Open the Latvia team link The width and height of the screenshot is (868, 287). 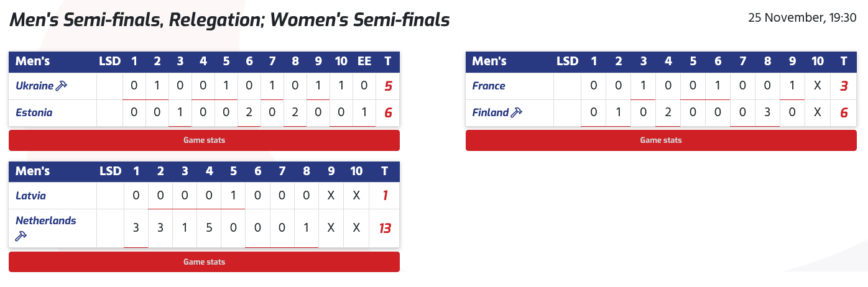(31, 196)
